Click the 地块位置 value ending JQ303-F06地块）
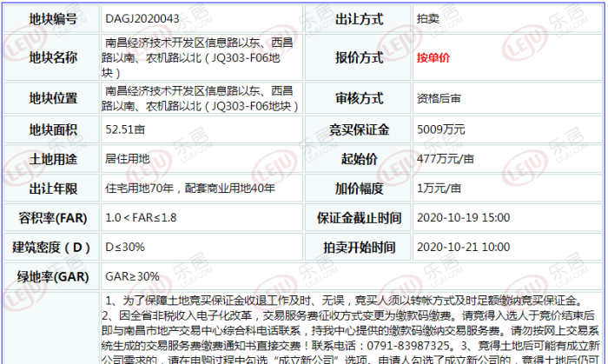The width and height of the screenshot is (608, 364). (200, 98)
